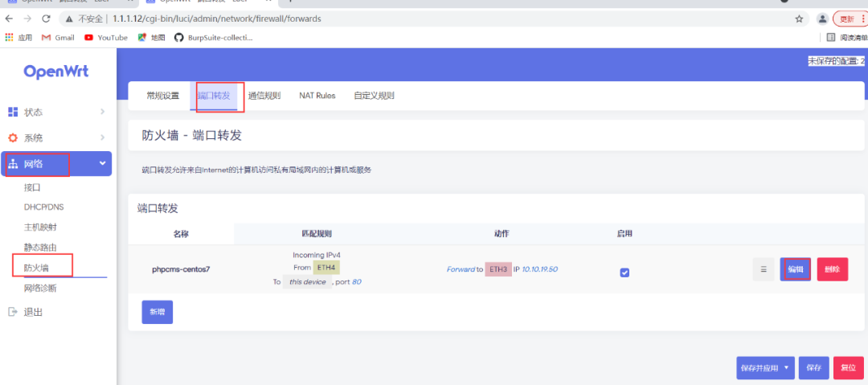Open the Interfaces submenu item
The height and width of the screenshot is (385, 868).
(x=32, y=187)
